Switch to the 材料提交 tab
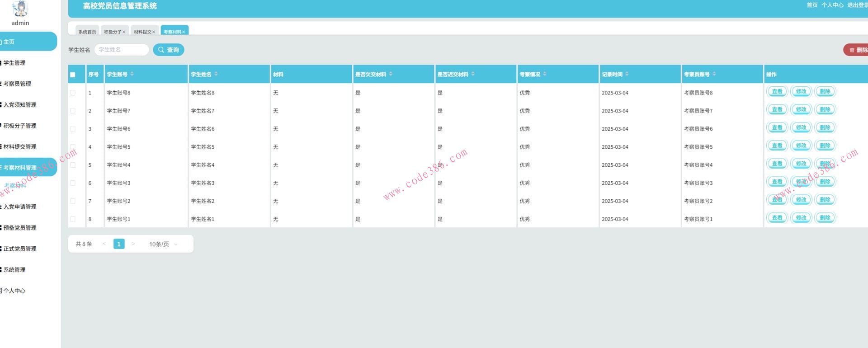The height and width of the screenshot is (348, 868). tap(142, 32)
